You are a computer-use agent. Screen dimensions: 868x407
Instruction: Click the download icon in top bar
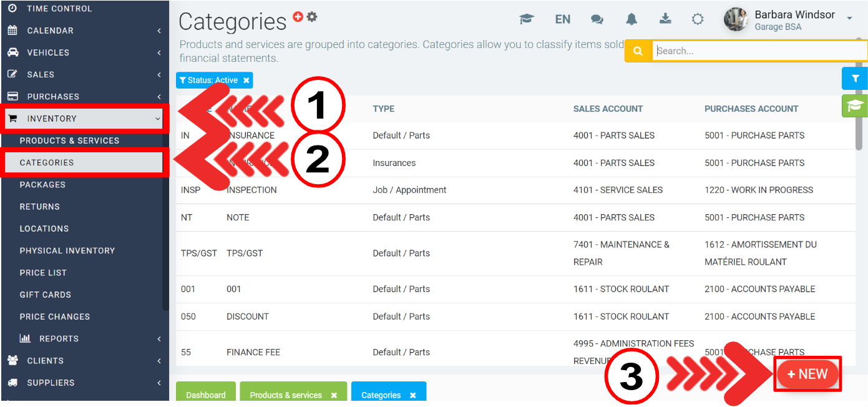tap(665, 19)
